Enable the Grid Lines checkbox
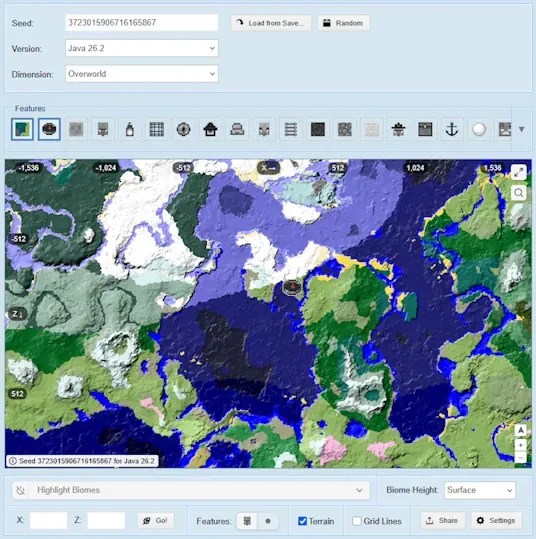The width and height of the screenshot is (536, 539). tap(357, 521)
